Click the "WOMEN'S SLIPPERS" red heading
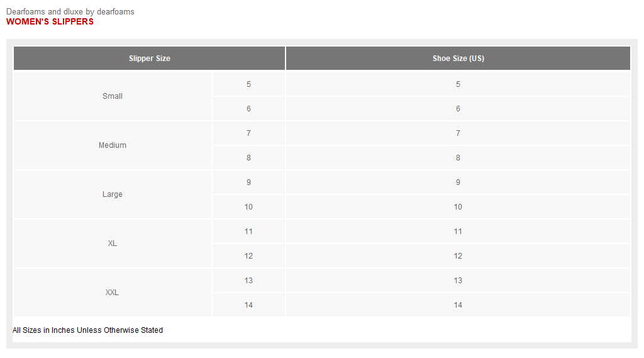 (50, 21)
